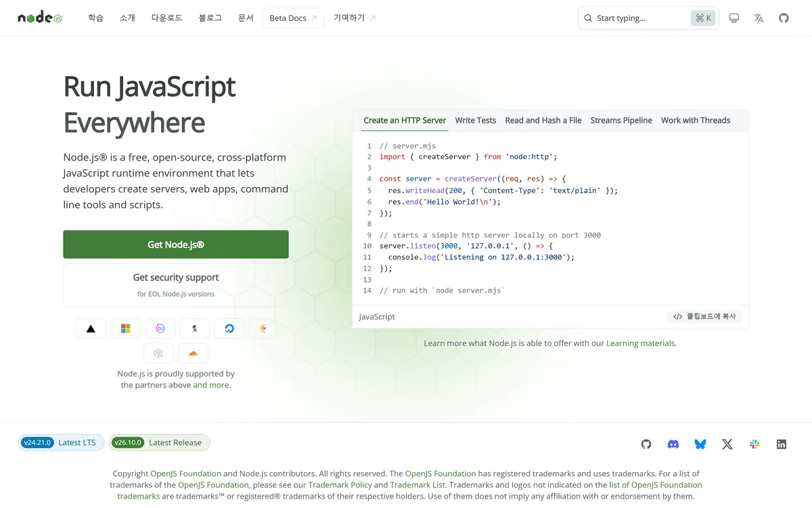
Task: Open the footer Discord icon
Action: click(673, 444)
